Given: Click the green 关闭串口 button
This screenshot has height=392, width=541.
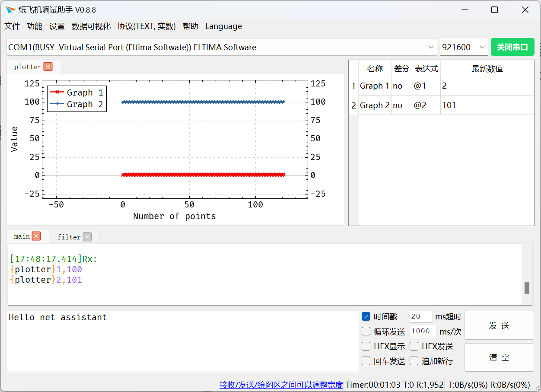Looking at the screenshot, I should pyautogui.click(x=512, y=47).
